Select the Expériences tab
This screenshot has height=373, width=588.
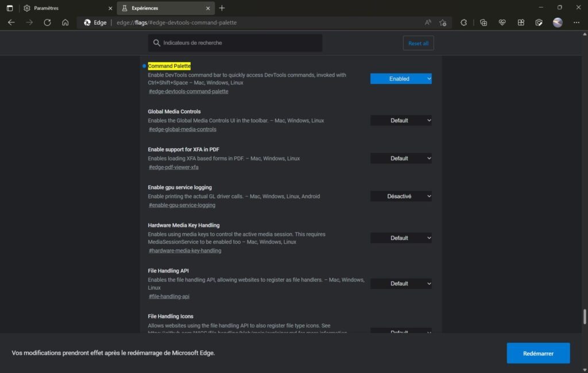click(166, 8)
